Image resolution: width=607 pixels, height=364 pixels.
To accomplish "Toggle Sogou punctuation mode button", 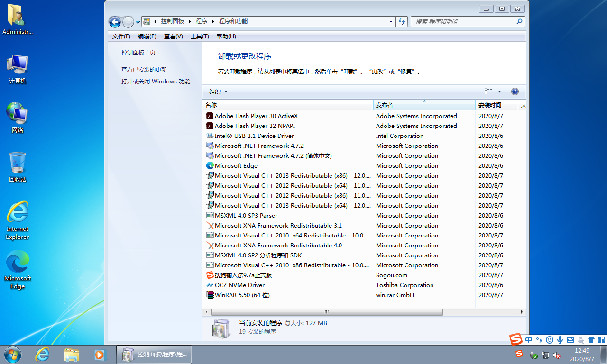I will [539, 339].
